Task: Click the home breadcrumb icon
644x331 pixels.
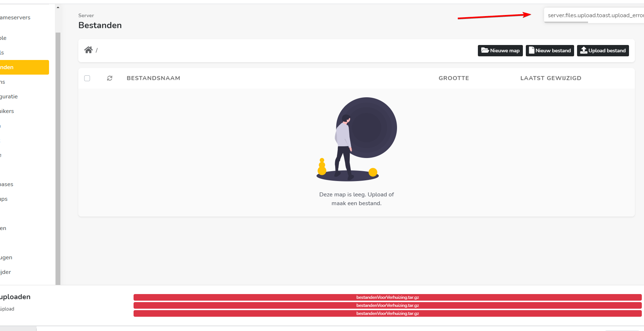Action: coord(88,50)
